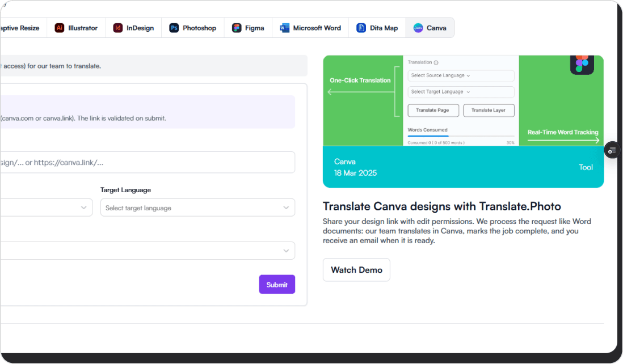Click the Translate Canva designs heading
Screen dimensions: 623x364
point(442,206)
